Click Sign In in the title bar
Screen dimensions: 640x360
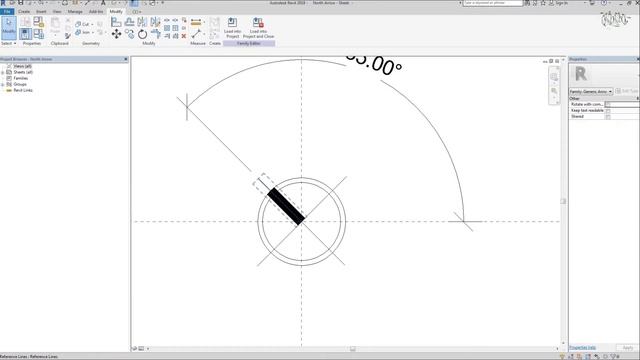coord(561,3)
